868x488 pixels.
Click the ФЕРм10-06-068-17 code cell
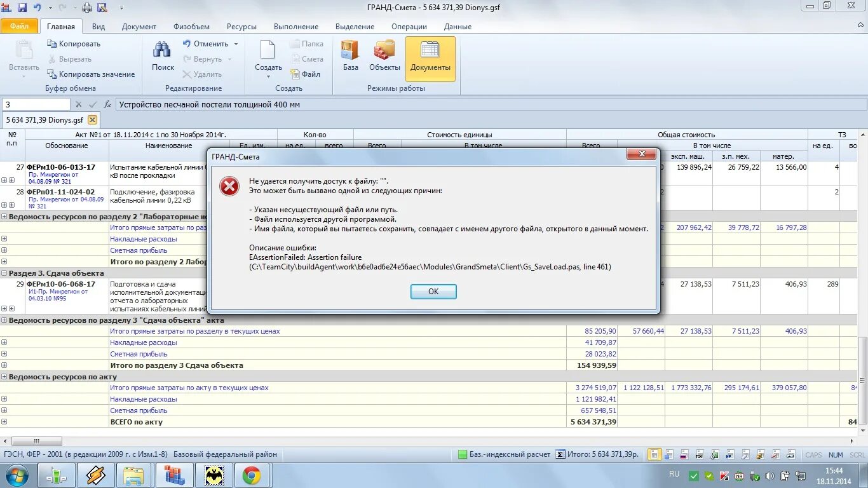tap(67, 296)
